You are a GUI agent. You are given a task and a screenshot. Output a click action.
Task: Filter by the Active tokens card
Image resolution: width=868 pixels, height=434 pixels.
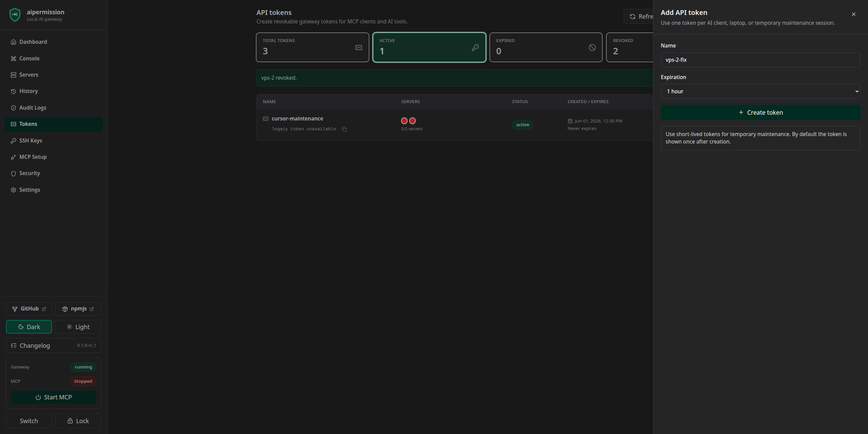click(x=429, y=47)
